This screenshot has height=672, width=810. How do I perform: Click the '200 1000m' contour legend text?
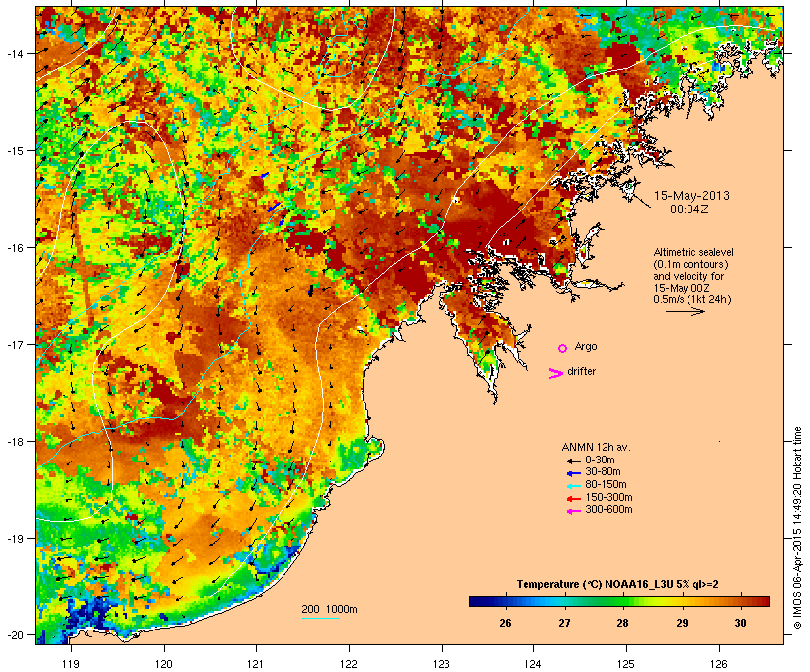329,609
